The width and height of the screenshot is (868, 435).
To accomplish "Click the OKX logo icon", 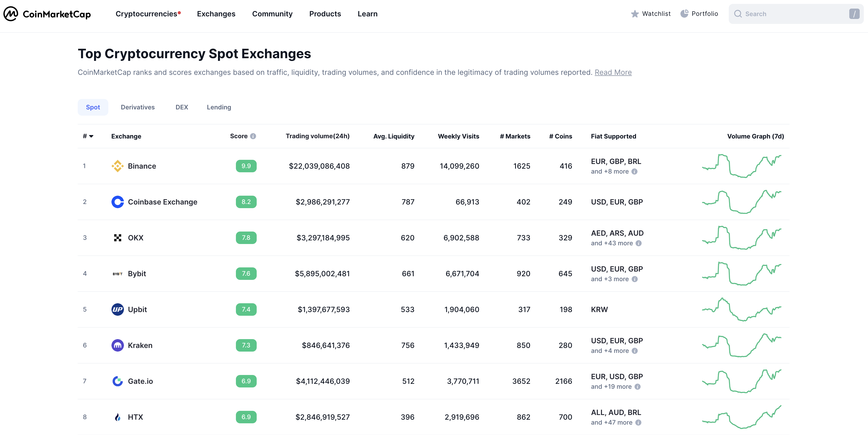I will point(118,238).
